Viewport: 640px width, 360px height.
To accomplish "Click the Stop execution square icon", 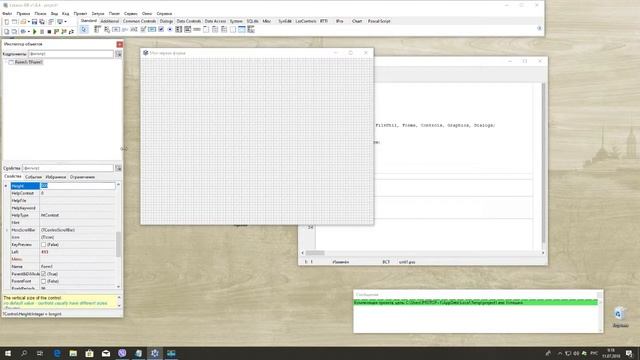I will tap(49, 31).
